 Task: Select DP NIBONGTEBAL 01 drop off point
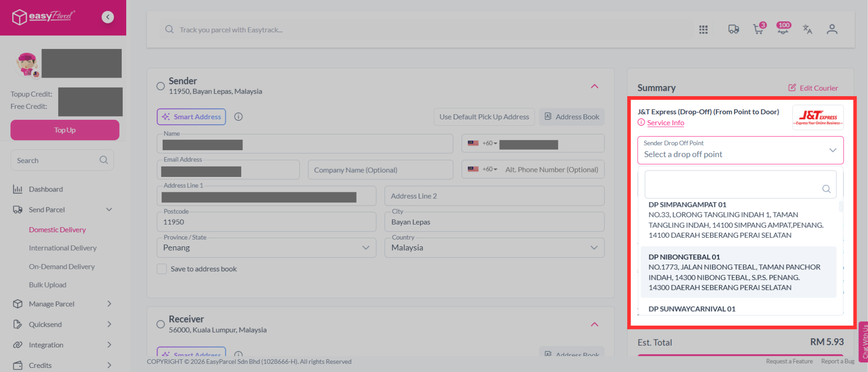tap(739, 272)
